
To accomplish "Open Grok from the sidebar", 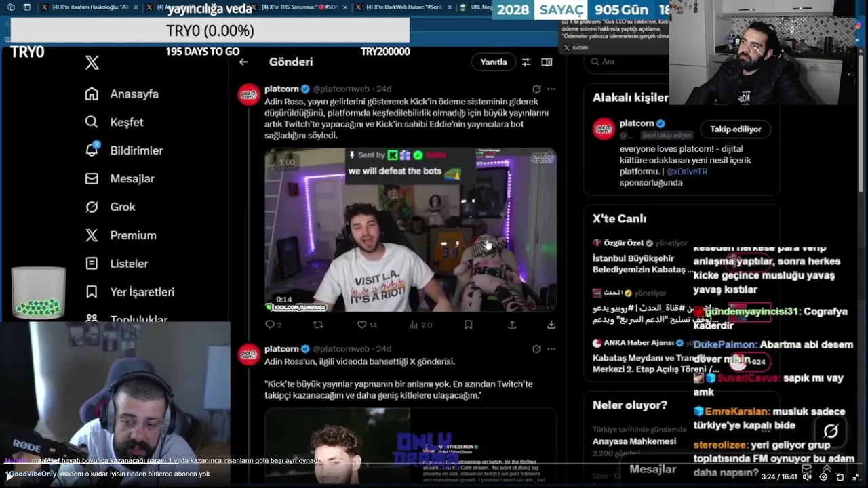I will coord(111,207).
